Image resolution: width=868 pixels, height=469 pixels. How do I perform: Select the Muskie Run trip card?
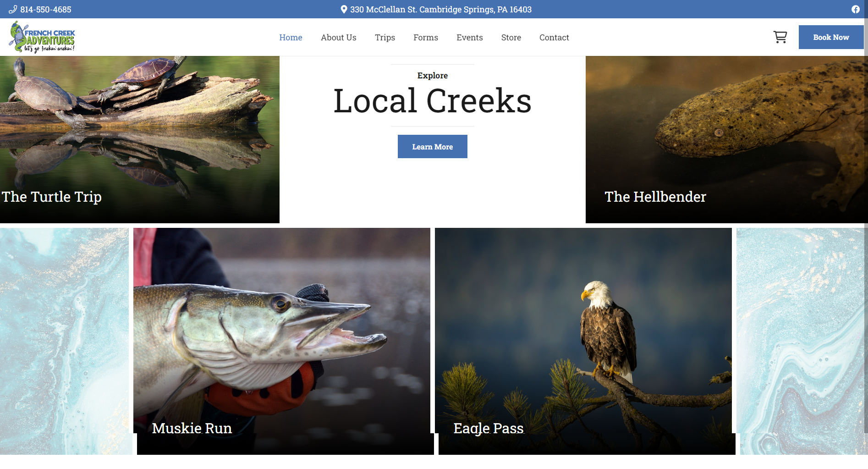click(x=283, y=341)
